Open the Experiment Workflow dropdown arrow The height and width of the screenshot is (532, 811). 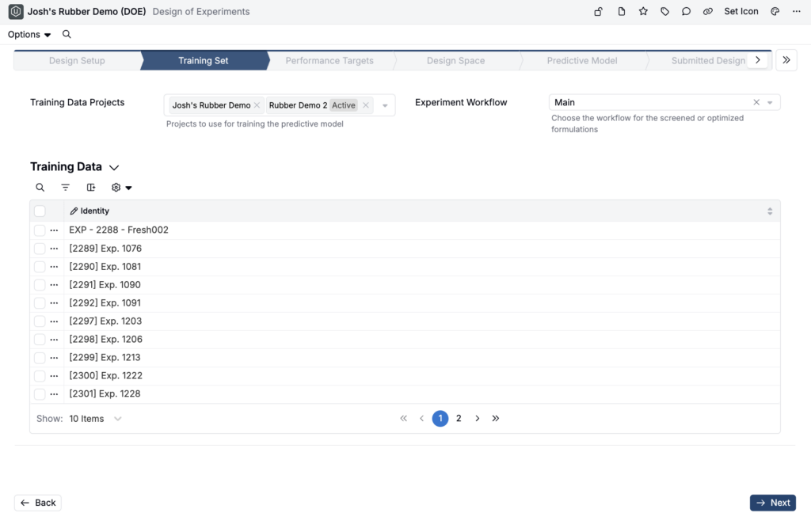pyautogui.click(x=770, y=102)
